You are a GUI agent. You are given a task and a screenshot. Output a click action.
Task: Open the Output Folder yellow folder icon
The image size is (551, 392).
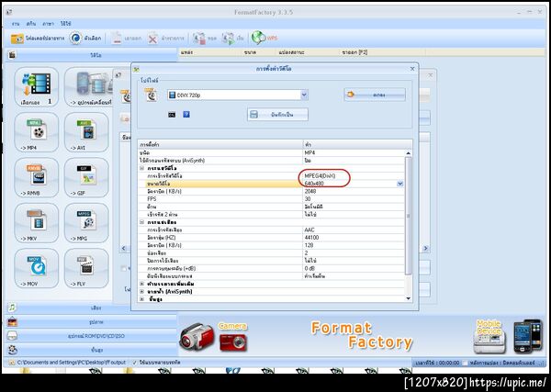click(17, 39)
